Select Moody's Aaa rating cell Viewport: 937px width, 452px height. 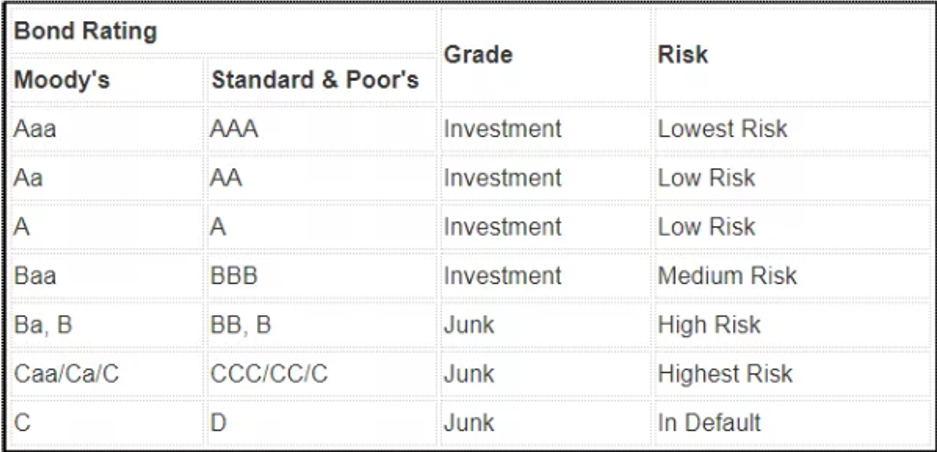tap(36, 129)
